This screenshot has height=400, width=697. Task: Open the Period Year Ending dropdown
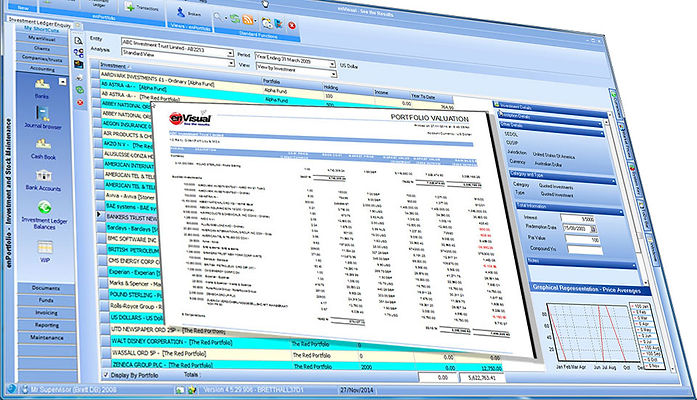(x=332, y=65)
